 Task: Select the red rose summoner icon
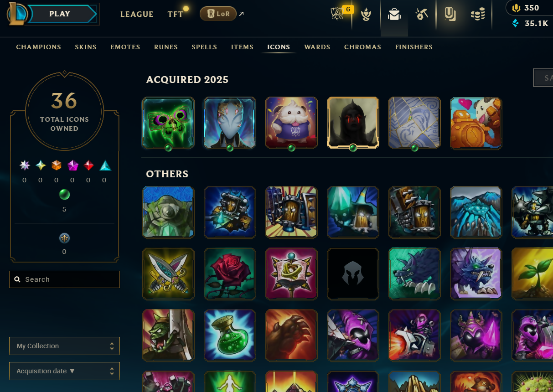(230, 273)
